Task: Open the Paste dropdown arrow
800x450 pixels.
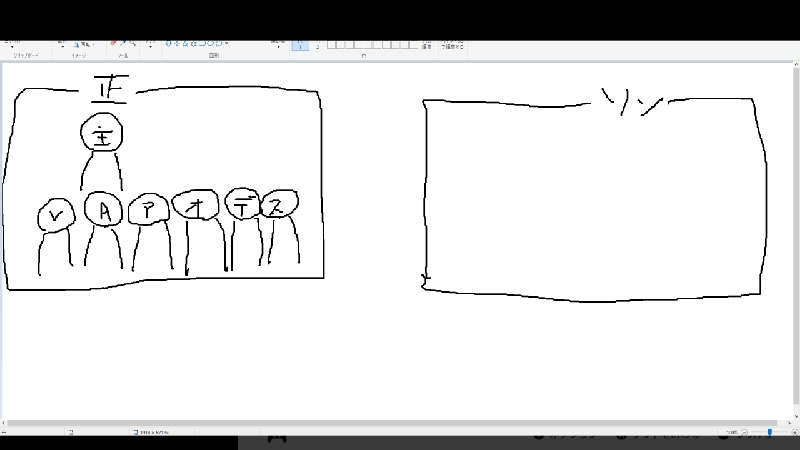Action: tap(11, 45)
